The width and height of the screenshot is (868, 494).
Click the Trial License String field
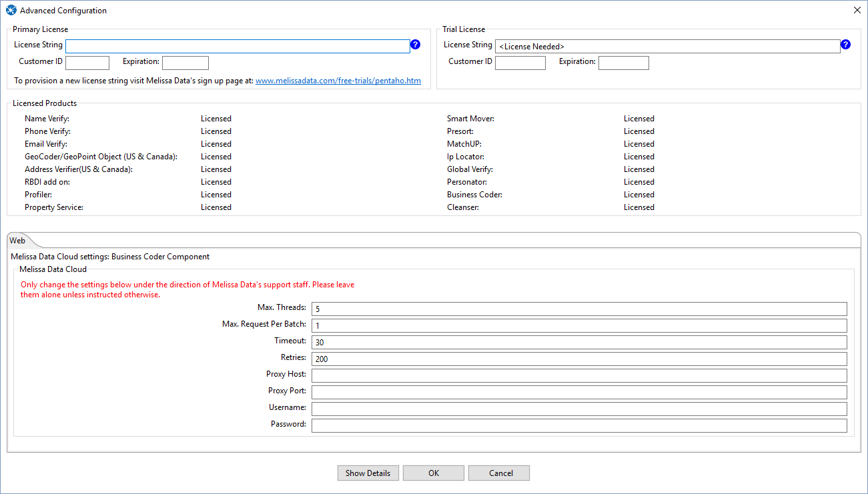tap(667, 47)
